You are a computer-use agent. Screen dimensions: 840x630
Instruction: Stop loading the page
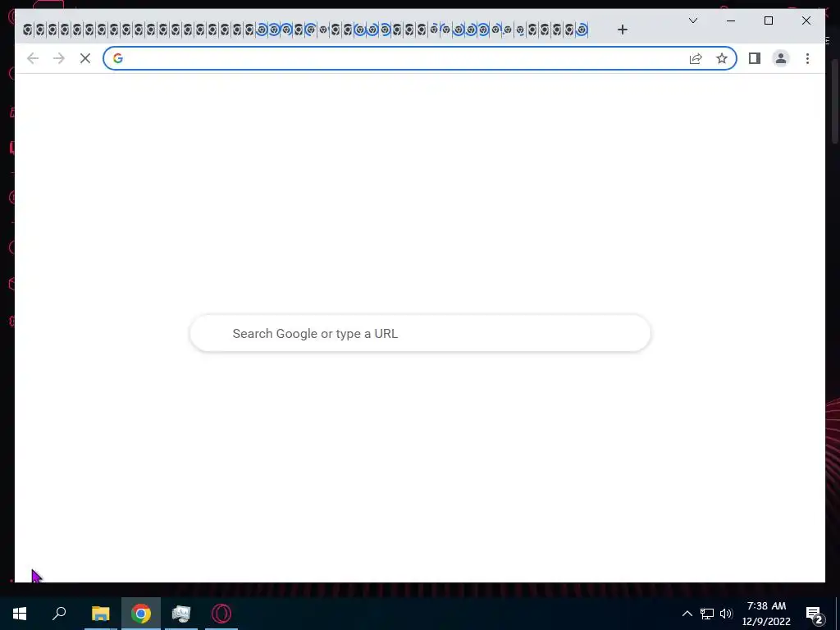(85, 58)
